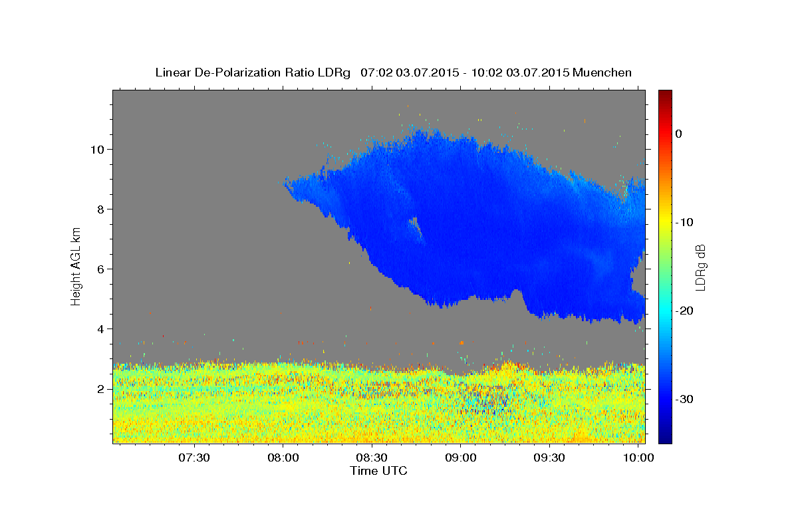Click the dark red top of colorbar
The width and height of the screenshot is (798, 532).
pyautogui.click(x=665, y=95)
